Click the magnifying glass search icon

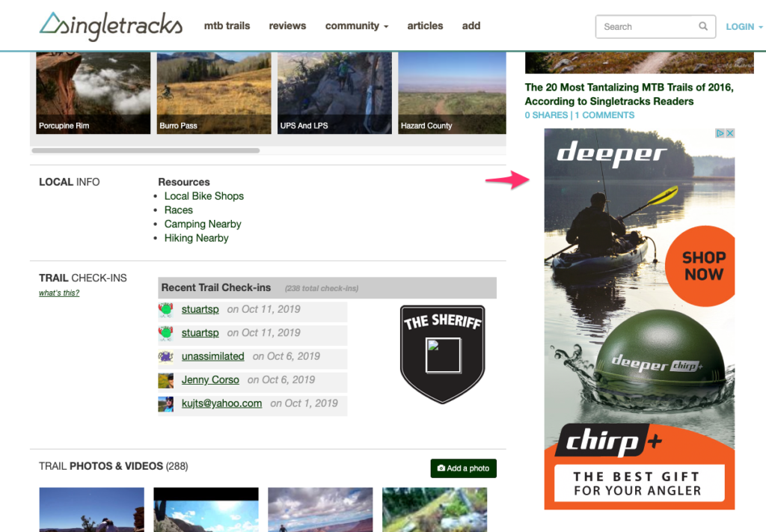(x=702, y=26)
